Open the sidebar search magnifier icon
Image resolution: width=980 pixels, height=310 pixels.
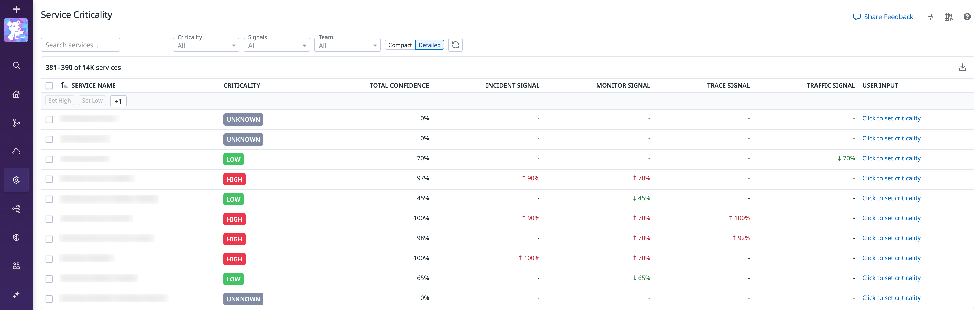(16, 65)
